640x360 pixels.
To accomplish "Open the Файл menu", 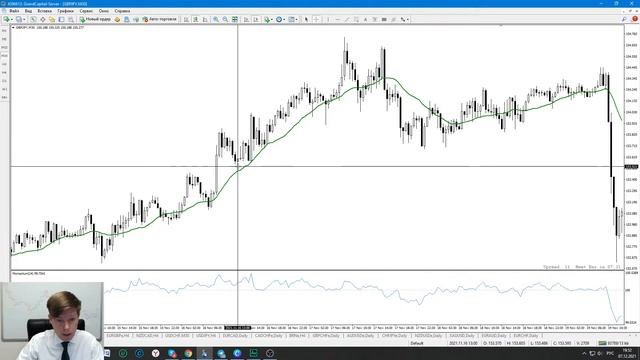I will tap(14, 11).
